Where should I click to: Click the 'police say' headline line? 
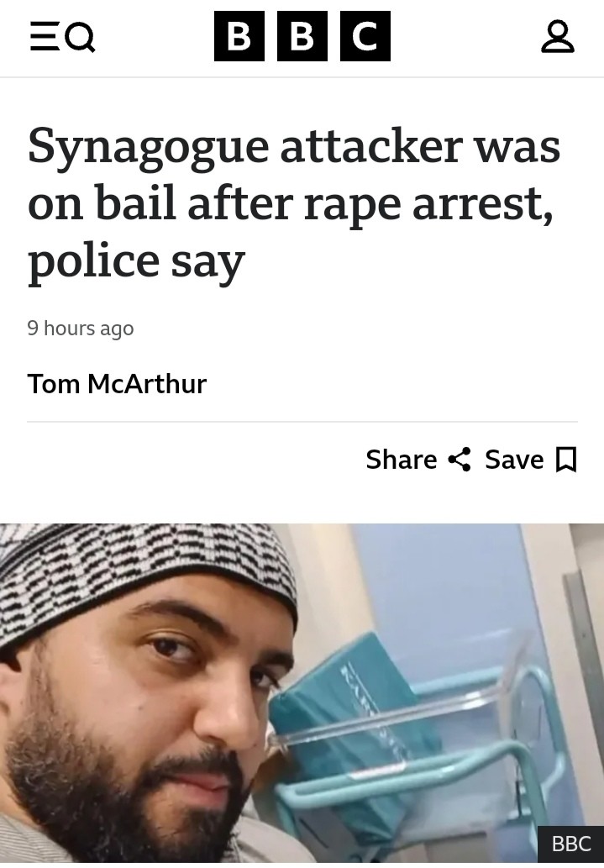coord(136,261)
